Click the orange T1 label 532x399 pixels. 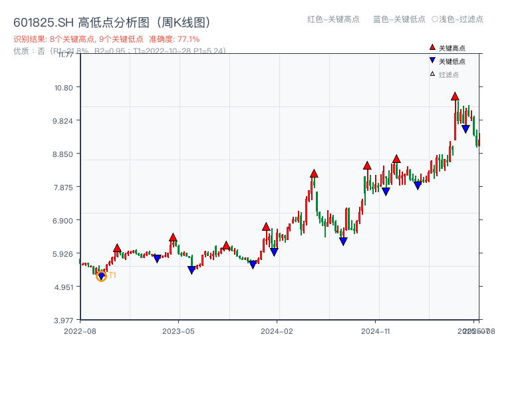112,275
